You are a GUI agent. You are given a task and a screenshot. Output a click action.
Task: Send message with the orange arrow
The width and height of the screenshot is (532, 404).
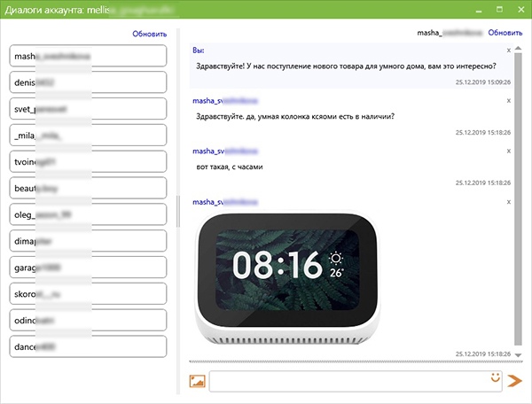515,381
